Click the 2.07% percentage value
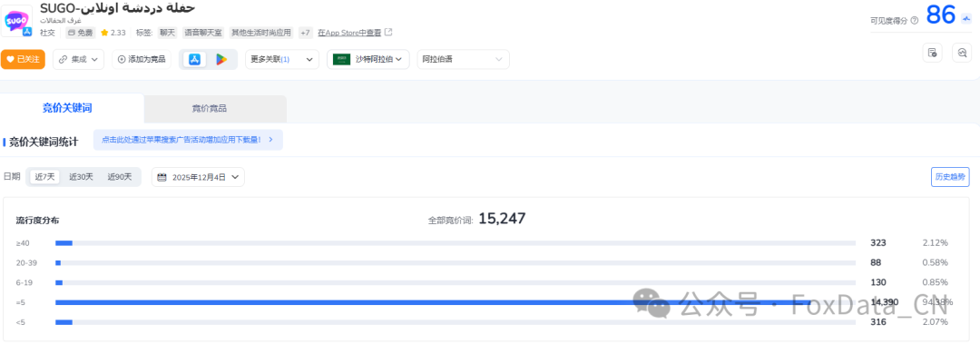The image size is (980, 344). click(x=935, y=322)
